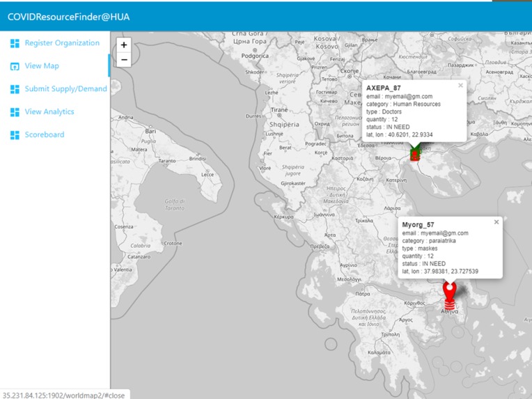Viewport: 532px width, 399px height.
Task: Click 'type : maskes' in popup
Action: point(420,249)
